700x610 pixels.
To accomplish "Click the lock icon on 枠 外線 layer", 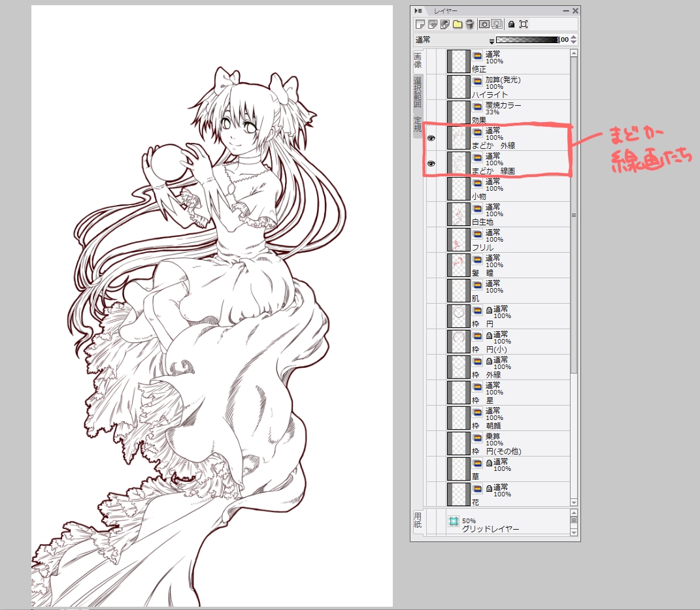I will pyautogui.click(x=489, y=361).
